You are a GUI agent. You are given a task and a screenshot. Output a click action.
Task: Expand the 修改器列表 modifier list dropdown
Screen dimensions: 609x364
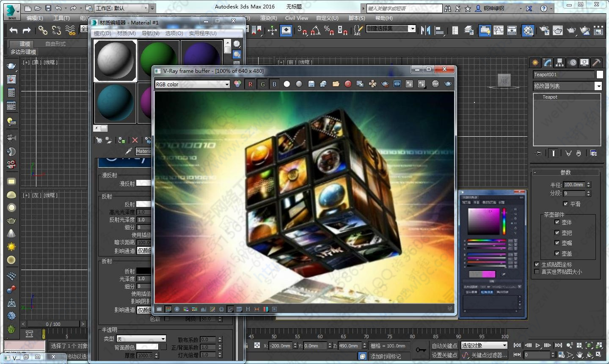click(598, 86)
